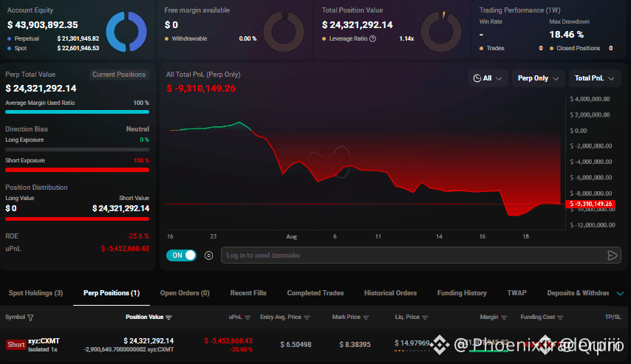Click the Leverage Ratio help icon
Viewport: 631px width, 364px height.
point(372,38)
